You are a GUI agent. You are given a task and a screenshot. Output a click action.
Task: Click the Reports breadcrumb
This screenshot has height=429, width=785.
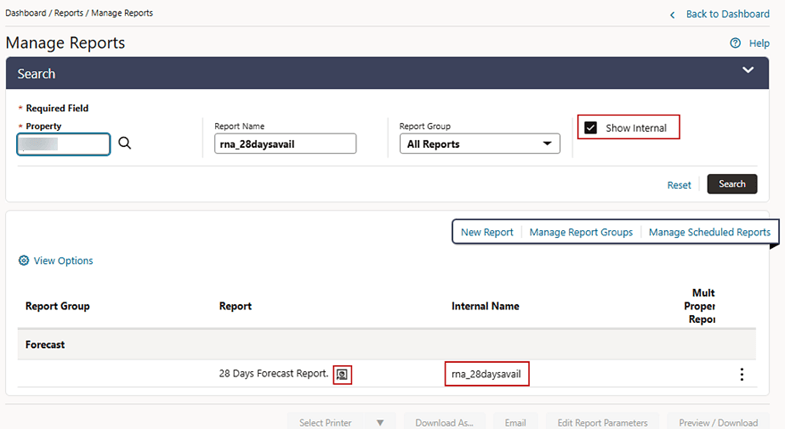coord(69,13)
